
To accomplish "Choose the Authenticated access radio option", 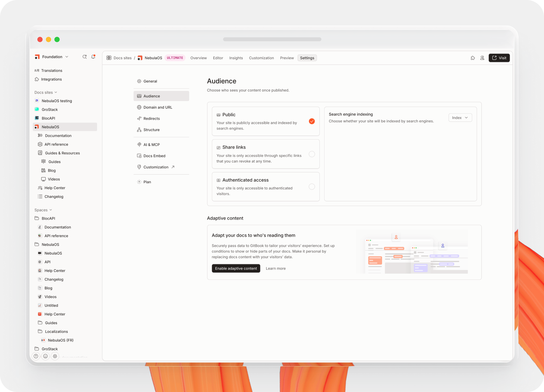I will [x=312, y=187].
